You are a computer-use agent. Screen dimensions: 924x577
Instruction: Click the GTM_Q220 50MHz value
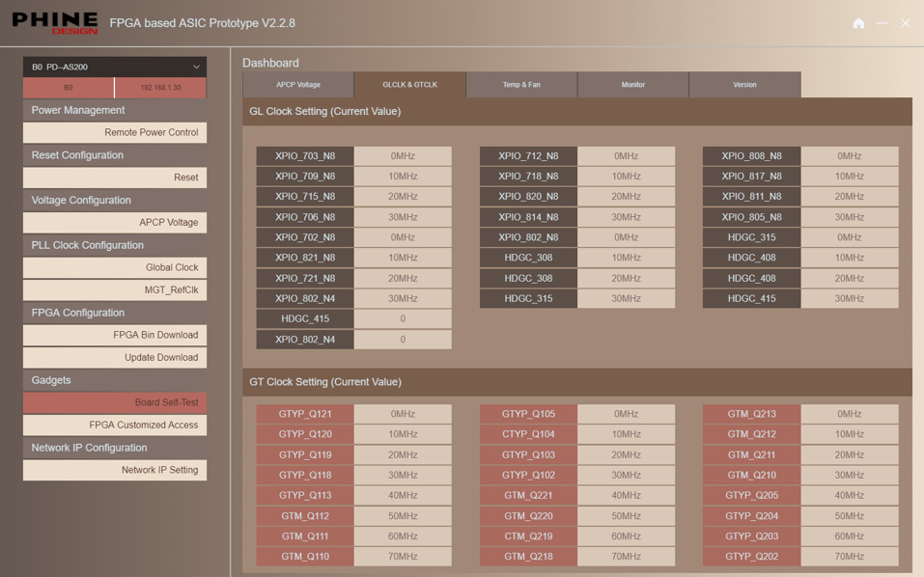(x=627, y=516)
